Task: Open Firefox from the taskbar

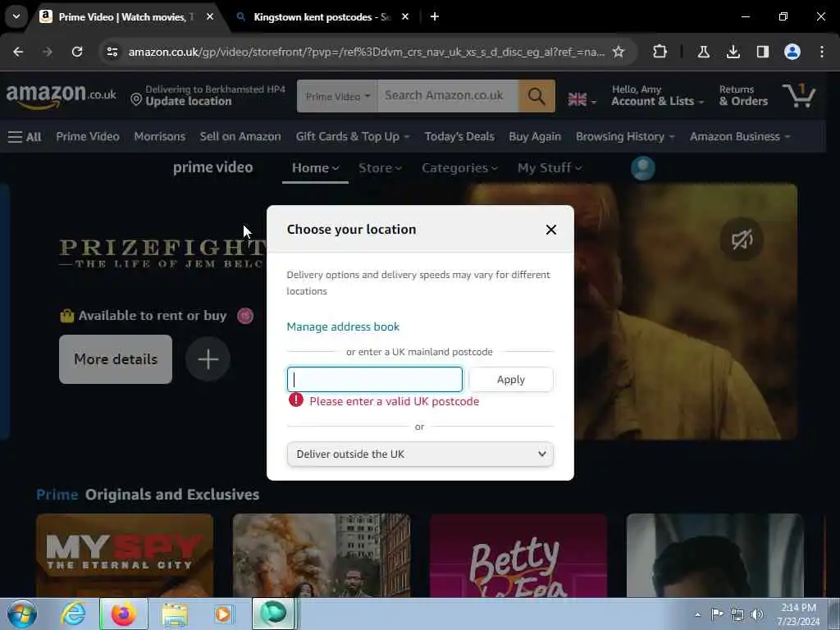Action: point(123,614)
